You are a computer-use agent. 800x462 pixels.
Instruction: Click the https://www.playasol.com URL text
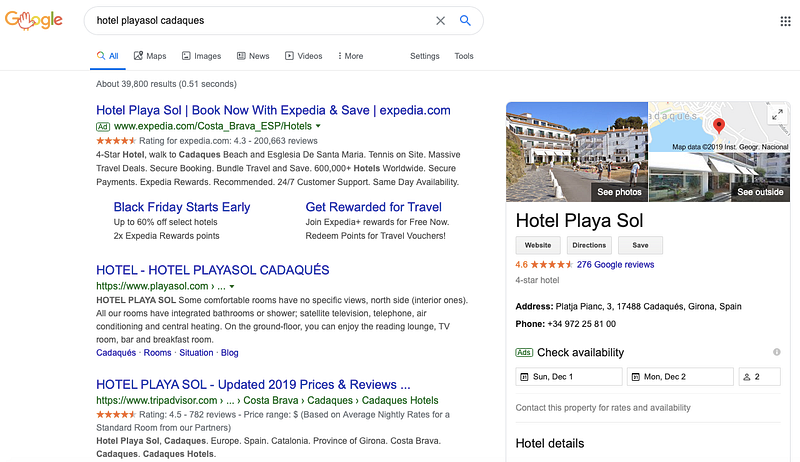(152, 286)
